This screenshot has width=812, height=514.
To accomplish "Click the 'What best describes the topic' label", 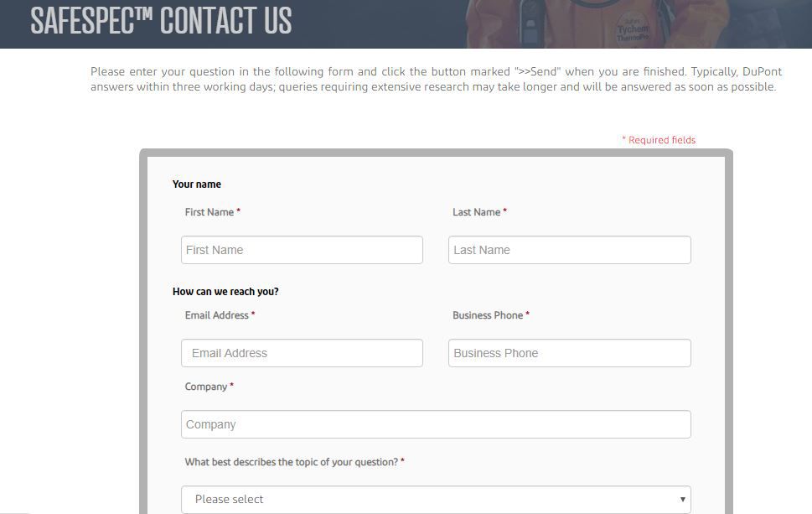I will [x=292, y=462].
